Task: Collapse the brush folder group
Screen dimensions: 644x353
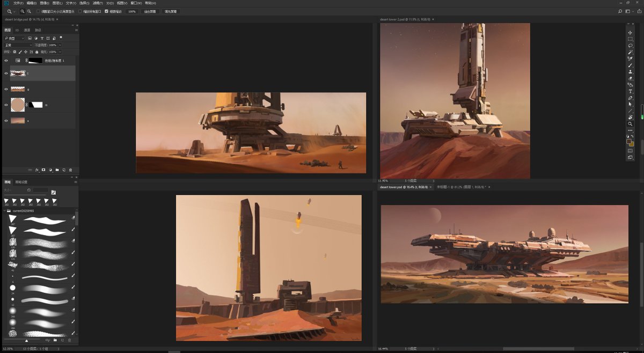Action: tap(5, 211)
